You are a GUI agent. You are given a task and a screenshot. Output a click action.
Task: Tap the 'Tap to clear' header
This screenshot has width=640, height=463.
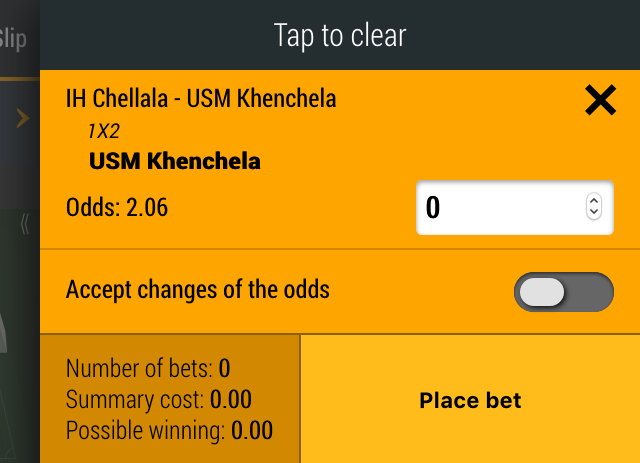[x=340, y=37]
